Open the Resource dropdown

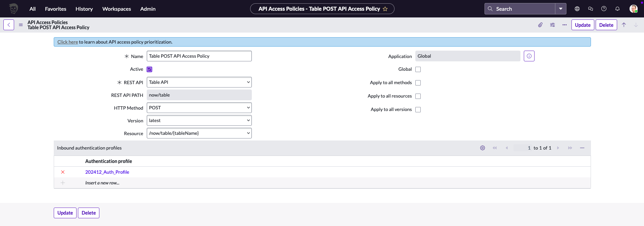point(199,133)
